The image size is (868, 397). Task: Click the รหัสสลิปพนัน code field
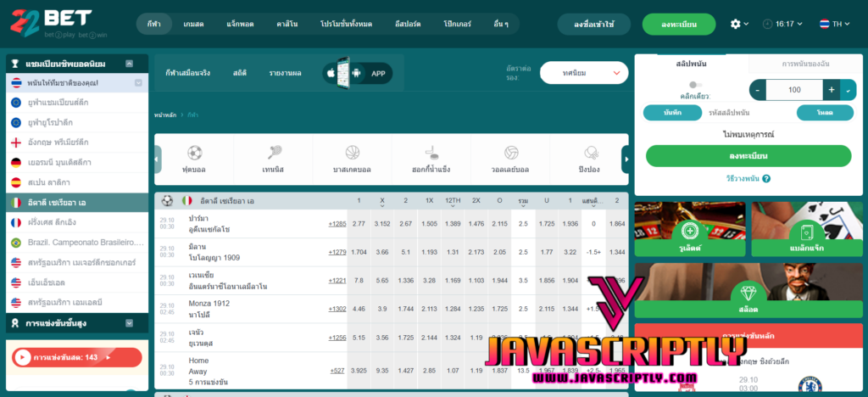point(749,113)
